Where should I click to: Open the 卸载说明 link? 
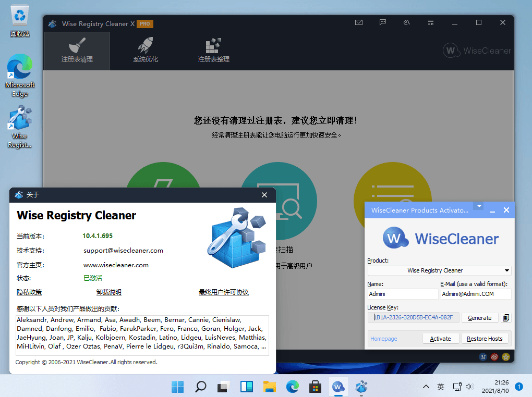point(109,292)
